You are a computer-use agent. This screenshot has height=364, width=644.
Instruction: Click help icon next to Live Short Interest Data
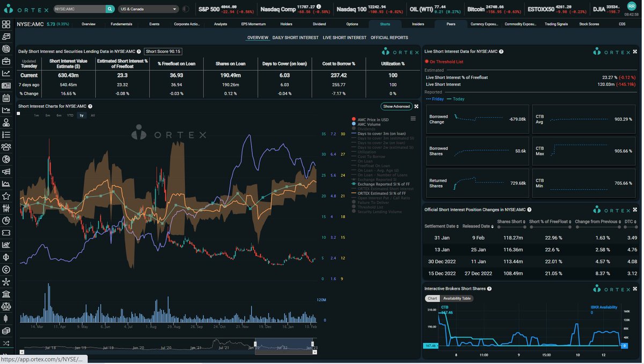[x=501, y=52]
